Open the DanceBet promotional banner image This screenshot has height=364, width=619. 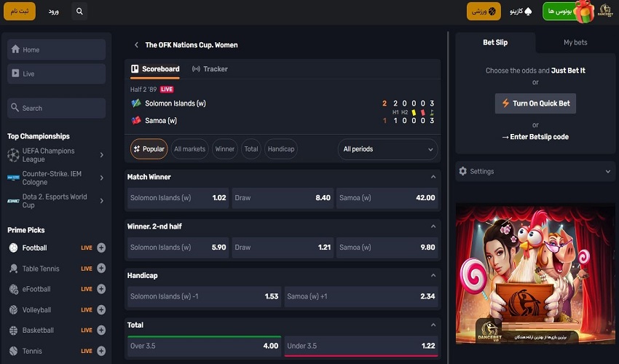tap(535, 273)
